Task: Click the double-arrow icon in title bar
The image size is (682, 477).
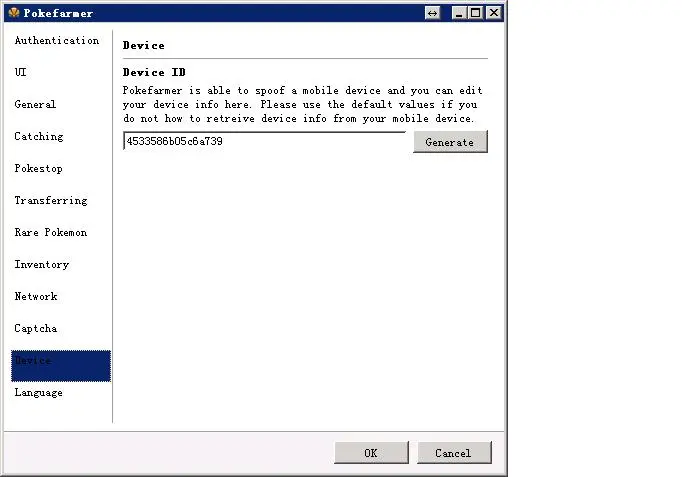Action: (432, 13)
